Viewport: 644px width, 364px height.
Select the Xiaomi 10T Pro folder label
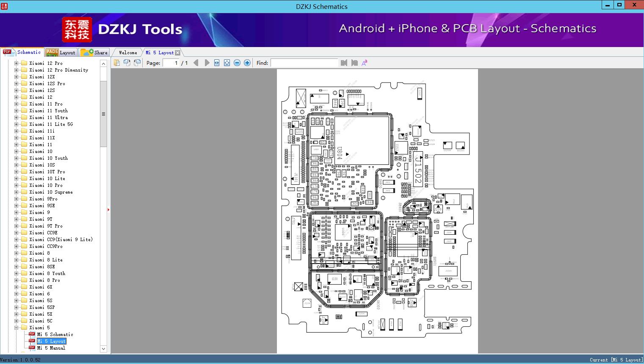(x=47, y=172)
